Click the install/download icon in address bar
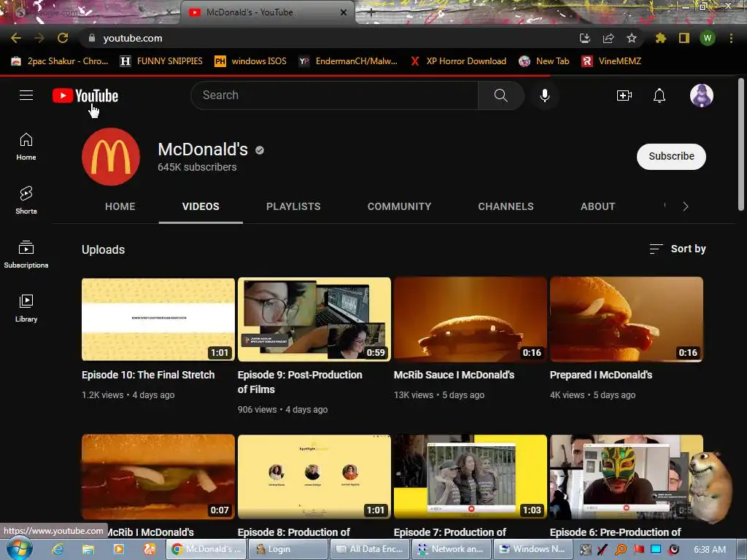Viewport: 747px width, 560px height. click(x=585, y=38)
